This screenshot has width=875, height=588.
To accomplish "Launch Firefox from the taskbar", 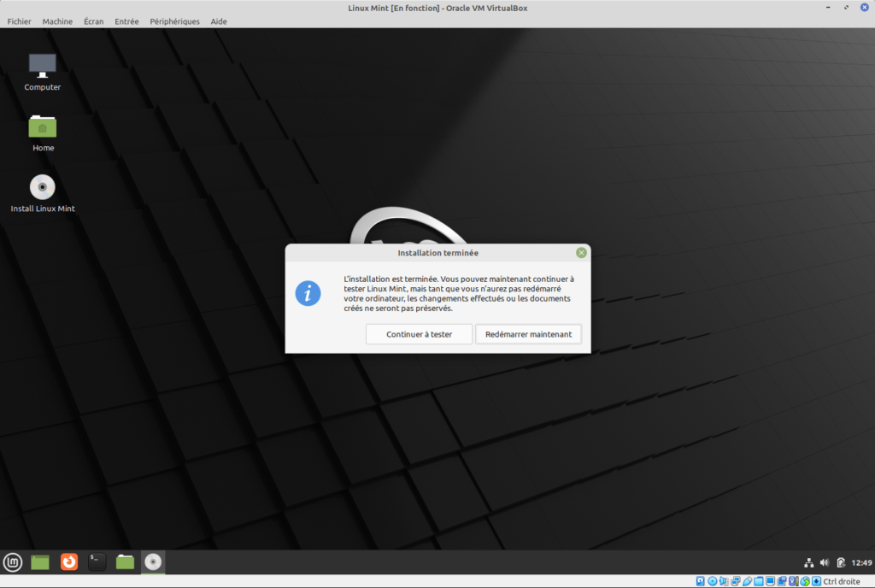I will pyautogui.click(x=68, y=562).
